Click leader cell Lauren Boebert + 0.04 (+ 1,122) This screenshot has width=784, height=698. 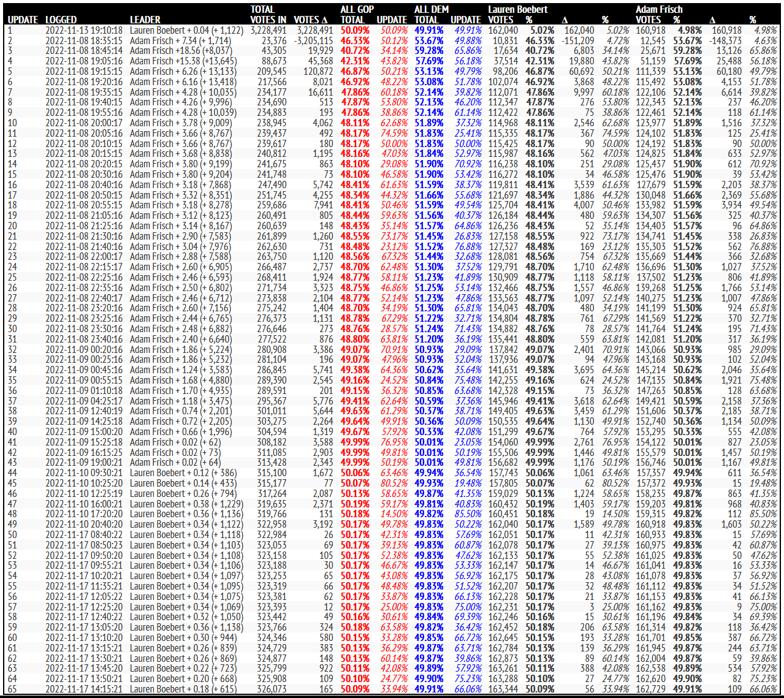click(x=186, y=30)
